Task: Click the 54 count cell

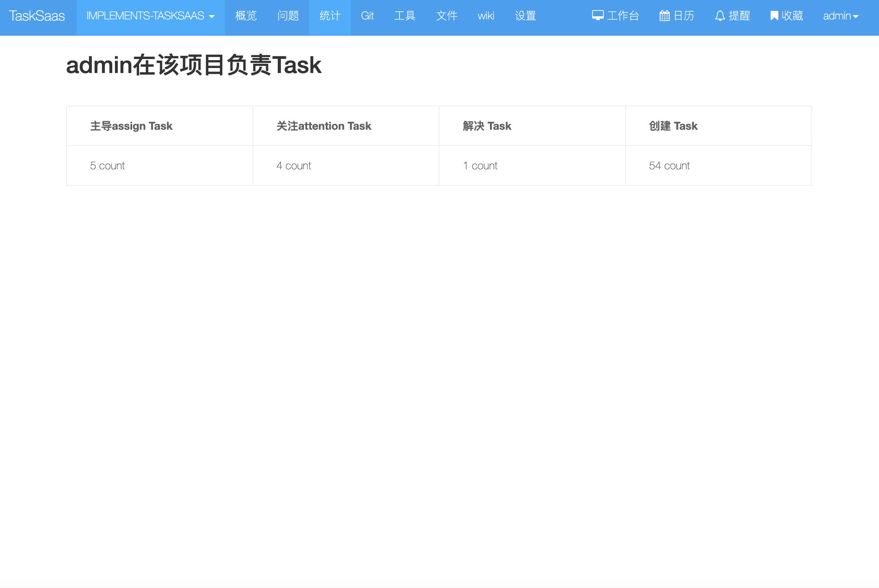Action: click(x=669, y=166)
